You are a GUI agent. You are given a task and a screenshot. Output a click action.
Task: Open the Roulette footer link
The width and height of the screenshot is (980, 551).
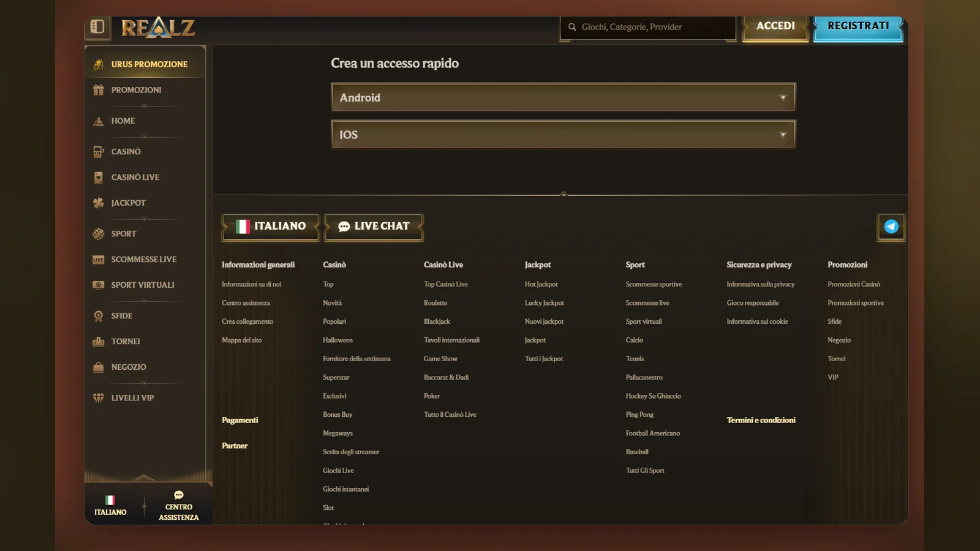(x=435, y=303)
